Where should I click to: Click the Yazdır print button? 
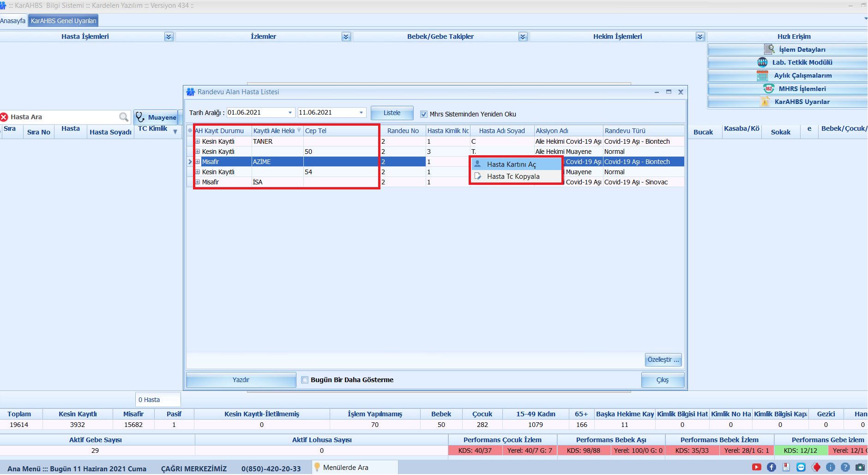pyautogui.click(x=241, y=380)
